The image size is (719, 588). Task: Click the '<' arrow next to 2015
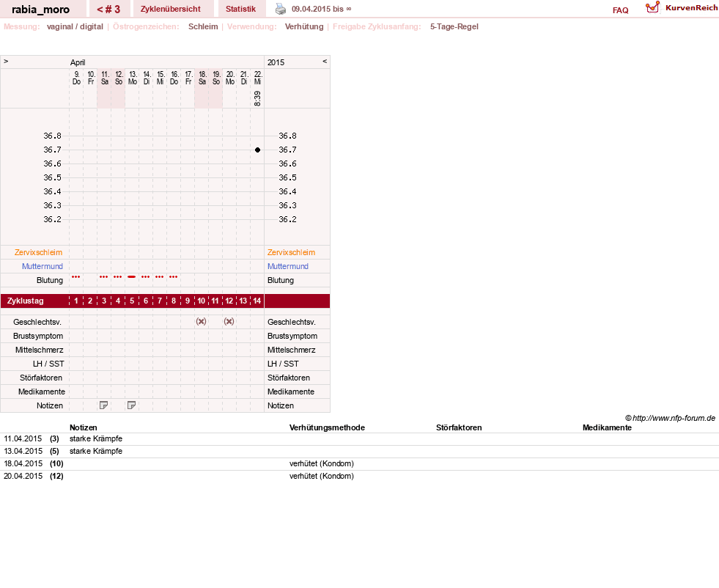[x=325, y=61]
